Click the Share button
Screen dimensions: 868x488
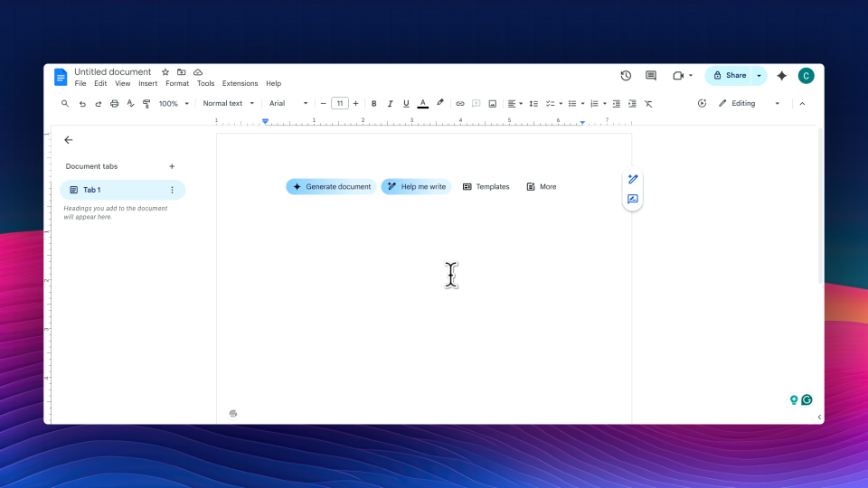point(729,76)
